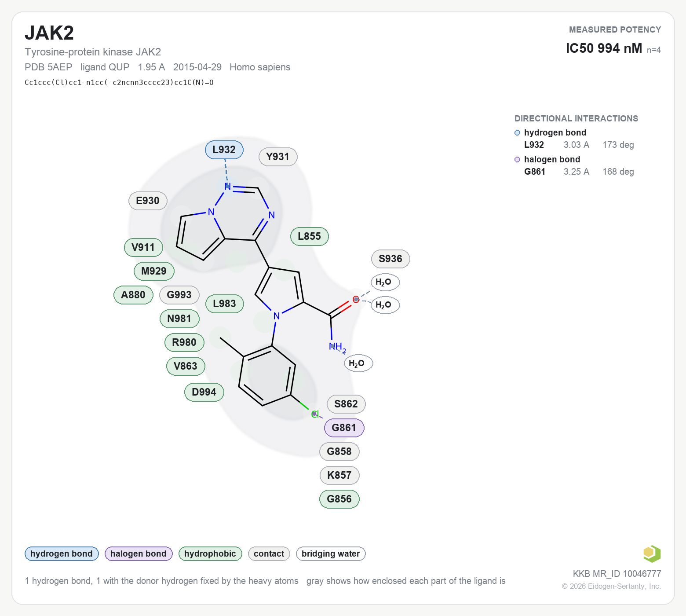Click the green Cl atom on the ligand
686x616 pixels.
[x=315, y=414]
